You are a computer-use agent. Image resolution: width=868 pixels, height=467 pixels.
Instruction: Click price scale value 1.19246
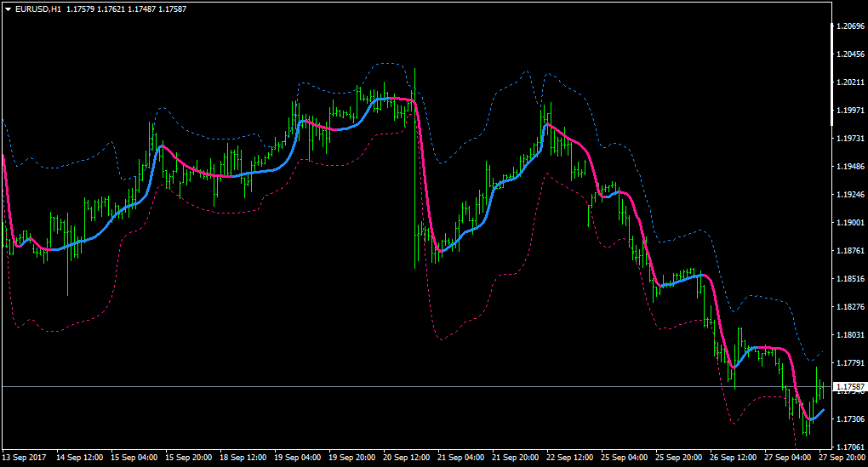point(850,195)
